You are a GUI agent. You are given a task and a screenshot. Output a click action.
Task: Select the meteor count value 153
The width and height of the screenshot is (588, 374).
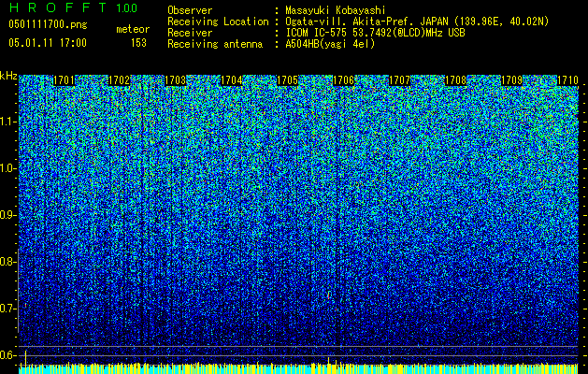click(x=138, y=43)
